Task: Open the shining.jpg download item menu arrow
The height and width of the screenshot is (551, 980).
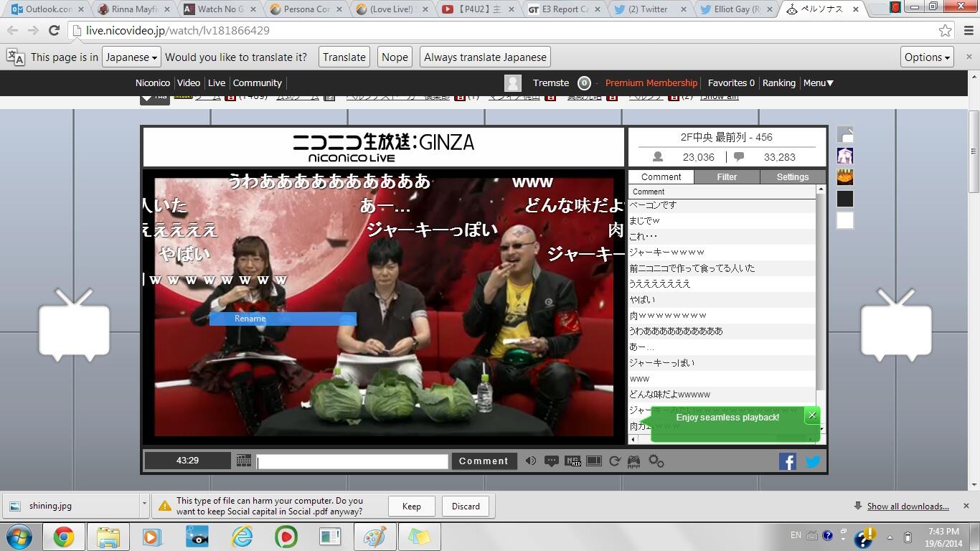Action: coord(143,506)
